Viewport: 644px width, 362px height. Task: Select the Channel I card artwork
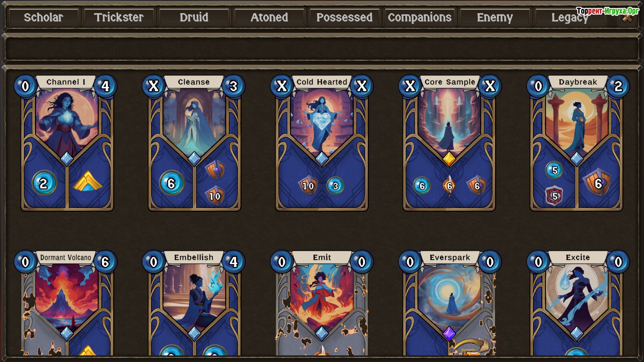tap(67, 122)
